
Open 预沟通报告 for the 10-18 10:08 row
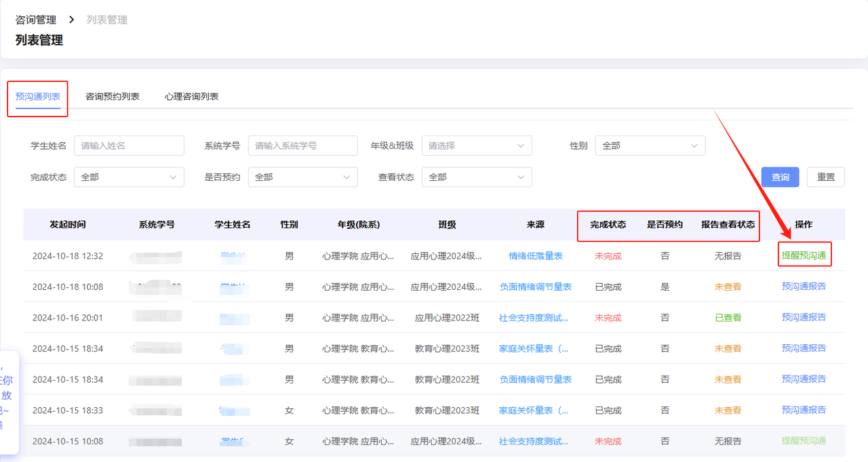click(804, 287)
